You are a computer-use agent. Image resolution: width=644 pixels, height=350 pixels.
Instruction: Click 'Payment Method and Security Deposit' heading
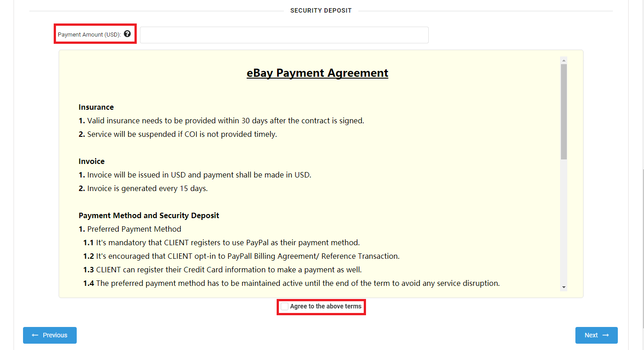[x=149, y=215]
